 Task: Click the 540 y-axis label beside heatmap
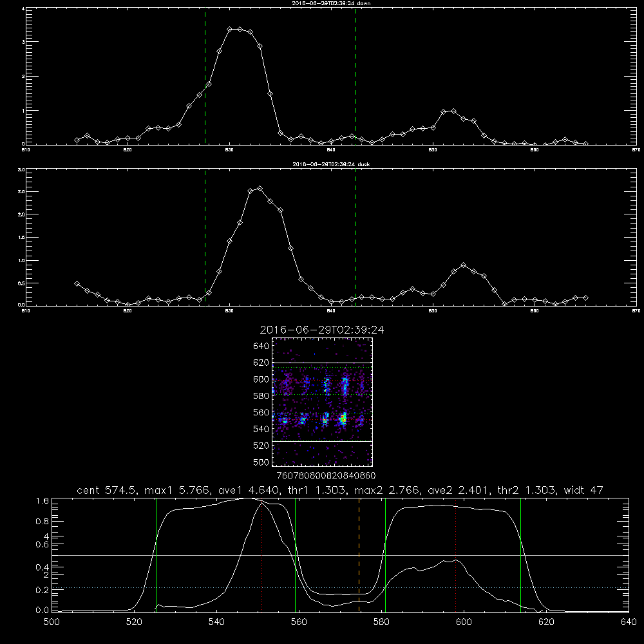click(261, 429)
